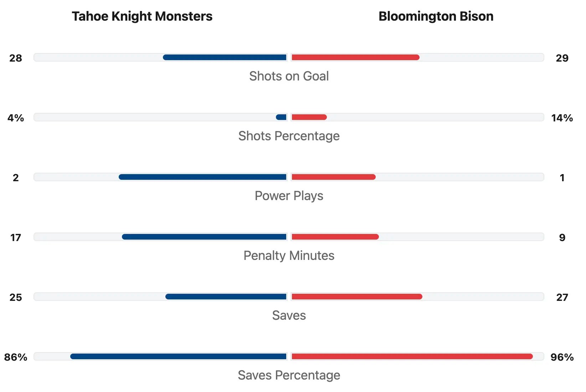Click the small blue Shots Percentage bar

pyautogui.click(x=281, y=117)
